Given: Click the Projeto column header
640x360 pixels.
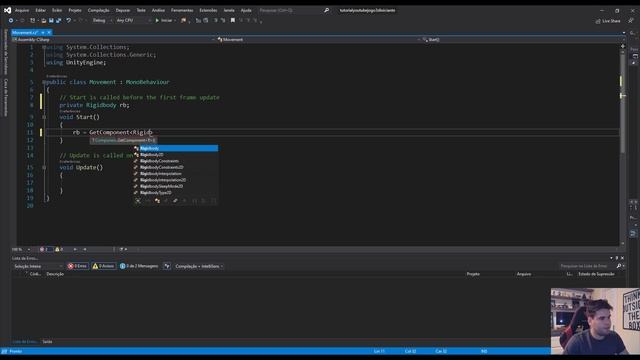Looking at the screenshot, I should coord(473,274).
